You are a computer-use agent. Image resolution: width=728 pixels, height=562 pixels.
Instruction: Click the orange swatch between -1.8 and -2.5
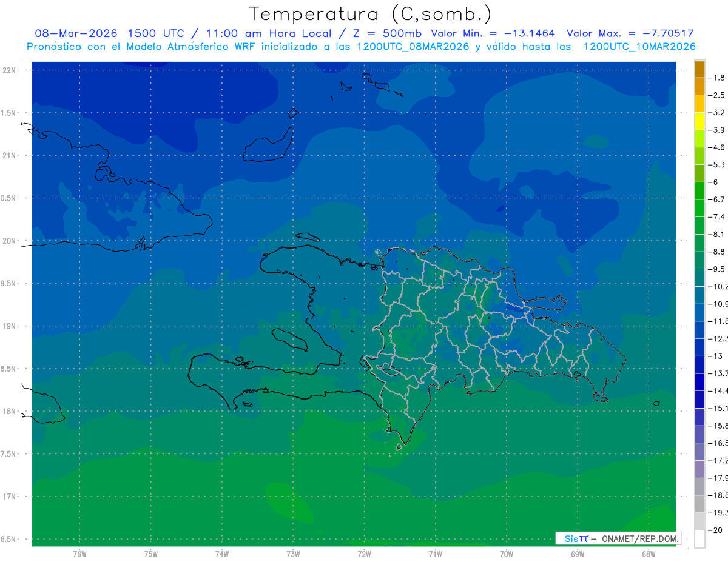699,87
